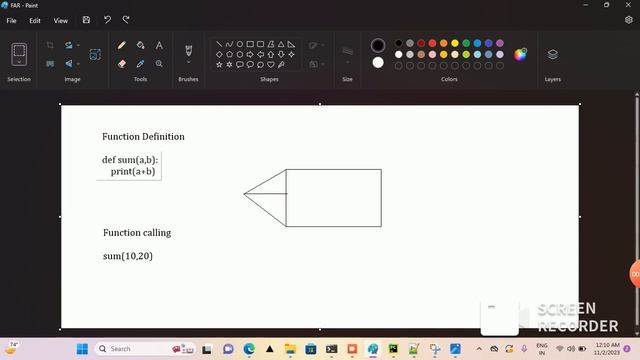Click the 'def sum(a,b):' text on canvas
Viewport: 640px width, 360px height.
130,160
